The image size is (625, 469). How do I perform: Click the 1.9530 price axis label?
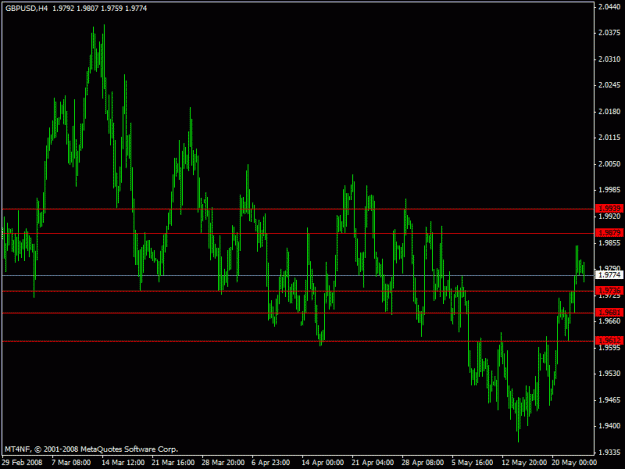[x=609, y=374]
